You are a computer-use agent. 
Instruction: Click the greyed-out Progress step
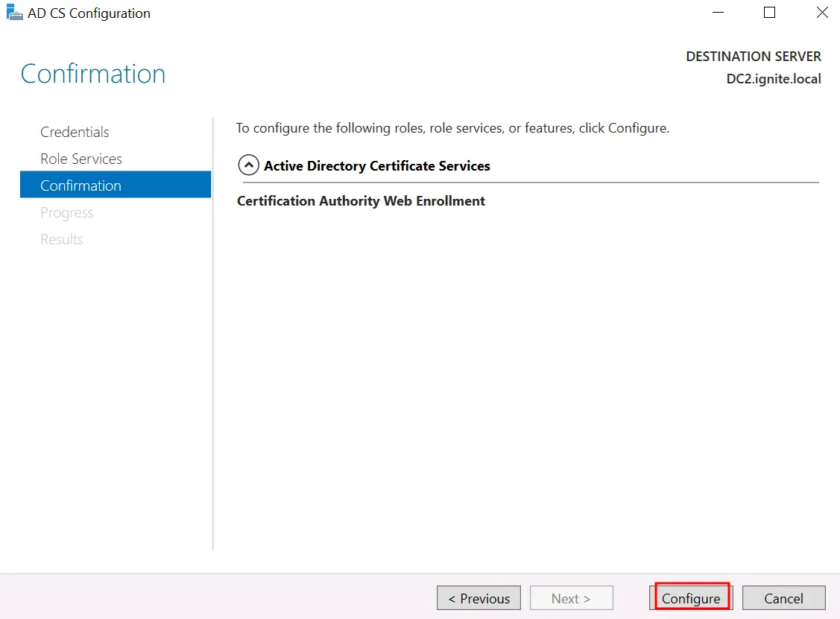coord(66,212)
